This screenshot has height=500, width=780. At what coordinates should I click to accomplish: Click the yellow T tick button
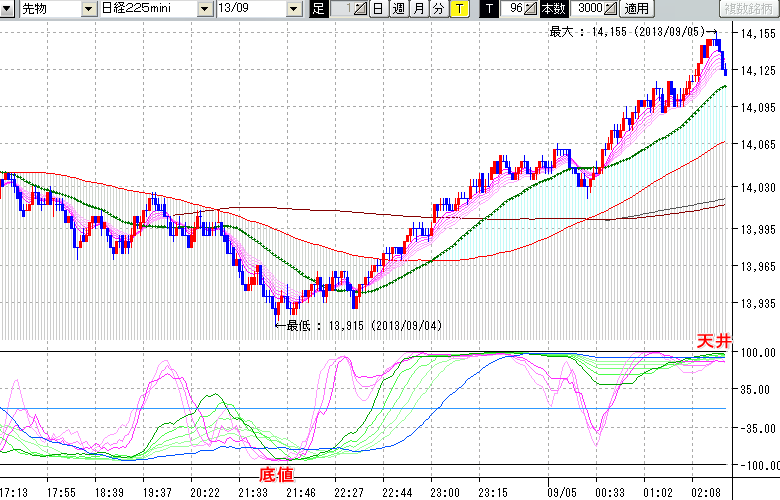tap(458, 9)
